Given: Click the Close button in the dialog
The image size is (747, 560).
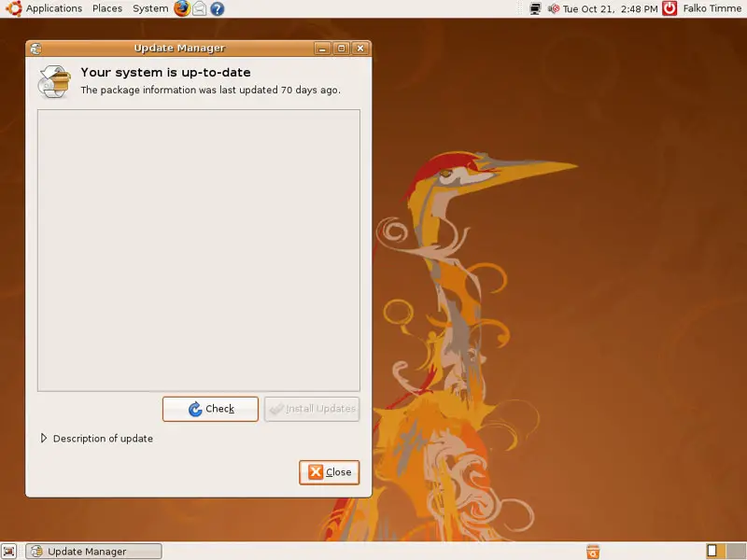Looking at the screenshot, I should [x=330, y=472].
